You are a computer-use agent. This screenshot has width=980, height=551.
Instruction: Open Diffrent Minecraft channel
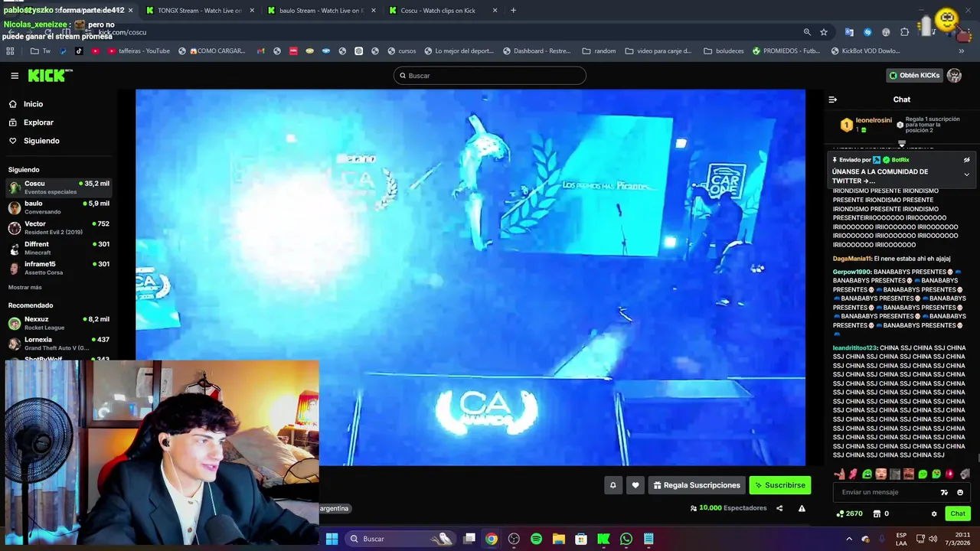point(59,248)
